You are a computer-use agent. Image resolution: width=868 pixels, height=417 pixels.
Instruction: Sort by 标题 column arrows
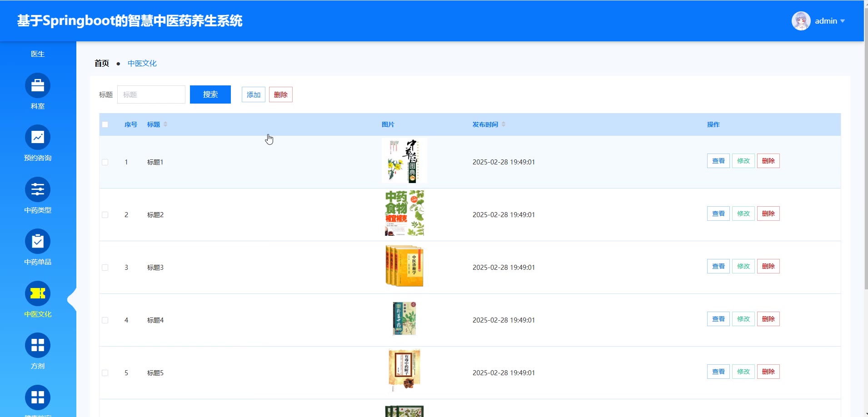pos(165,124)
